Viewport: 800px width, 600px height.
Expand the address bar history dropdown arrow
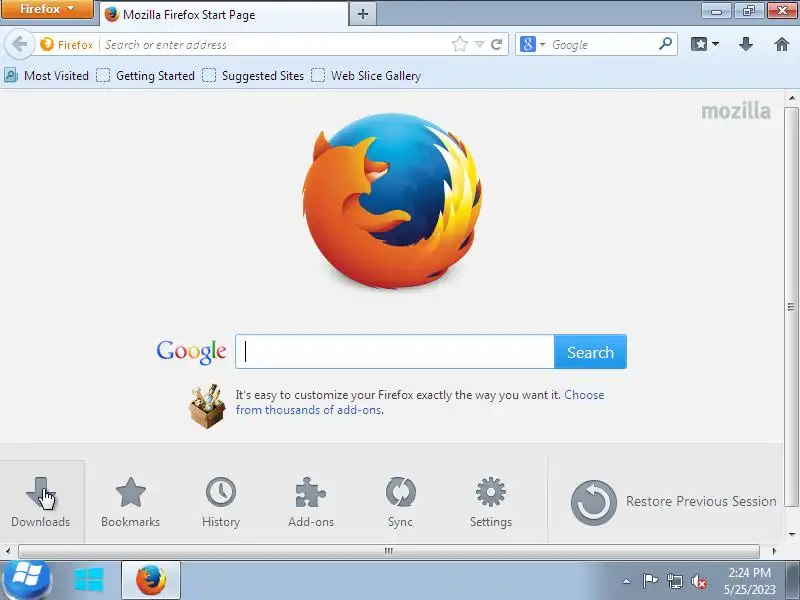(479, 45)
